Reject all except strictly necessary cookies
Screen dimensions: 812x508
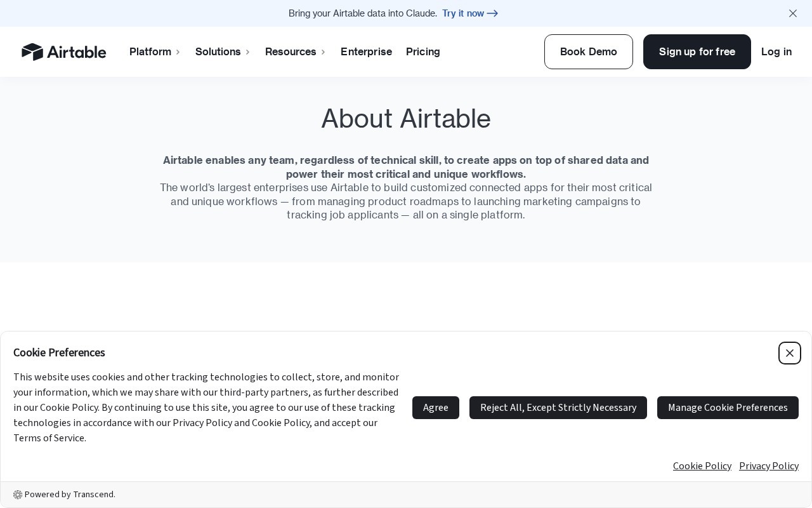tap(558, 408)
